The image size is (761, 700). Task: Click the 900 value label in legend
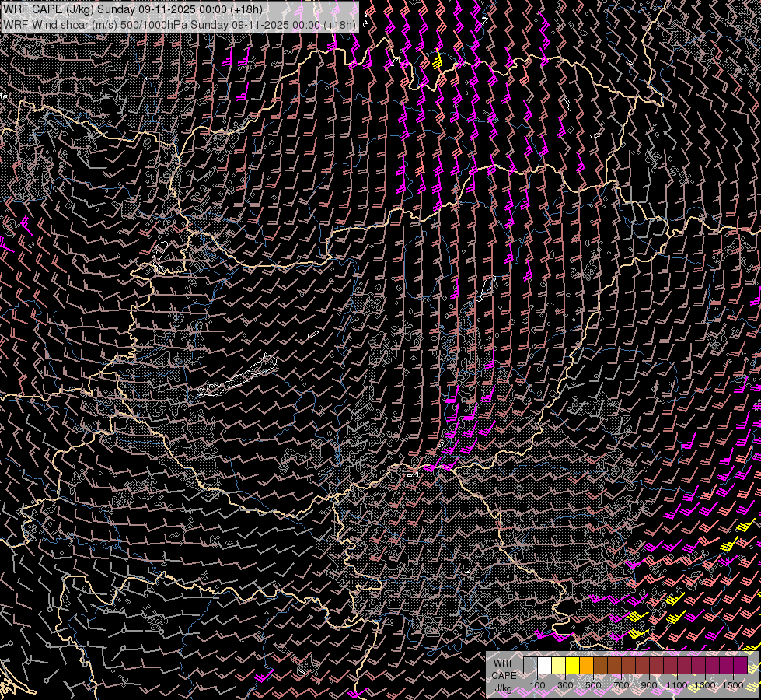click(x=650, y=685)
